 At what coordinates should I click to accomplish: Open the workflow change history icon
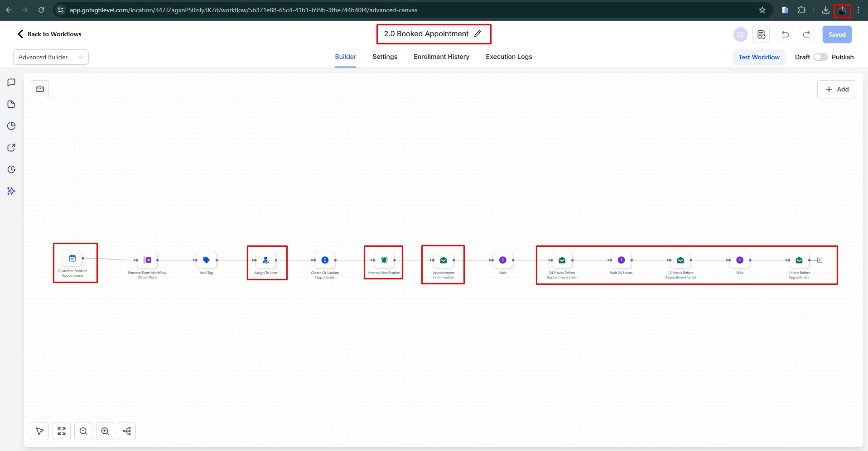pyautogui.click(x=761, y=34)
